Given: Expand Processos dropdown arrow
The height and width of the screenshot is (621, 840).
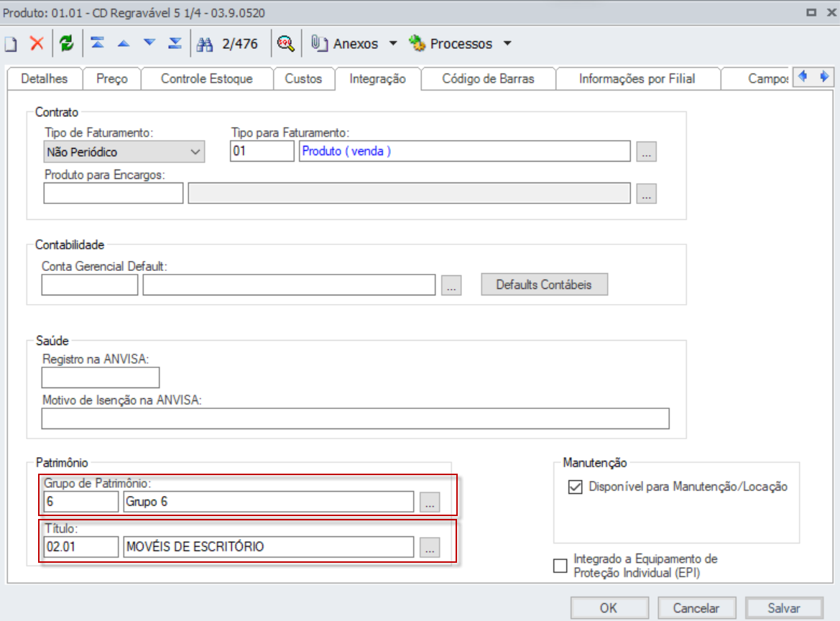Looking at the screenshot, I should click(507, 43).
